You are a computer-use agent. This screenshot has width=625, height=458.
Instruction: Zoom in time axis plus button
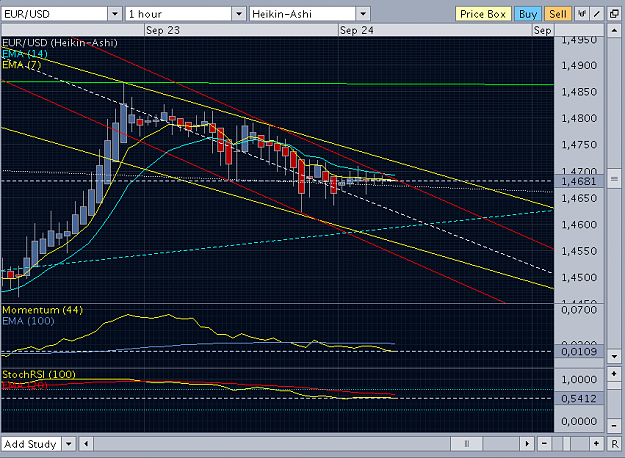click(596, 444)
